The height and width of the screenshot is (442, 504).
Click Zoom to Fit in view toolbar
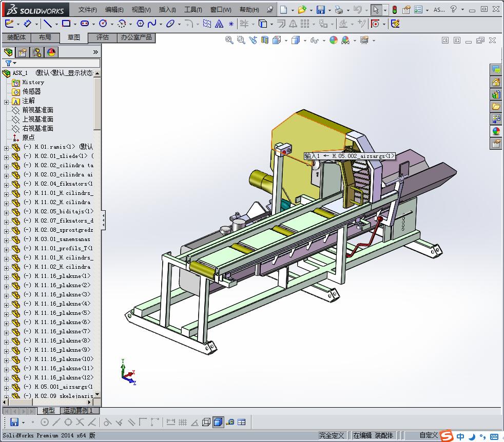point(229,40)
